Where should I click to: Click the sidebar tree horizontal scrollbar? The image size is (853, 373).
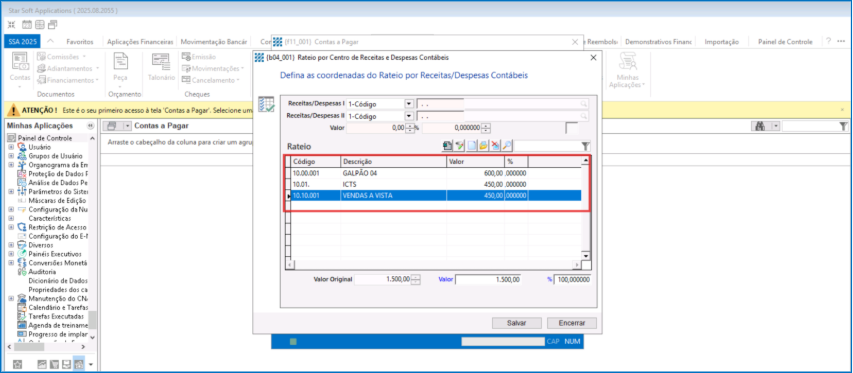coord(45,346)
